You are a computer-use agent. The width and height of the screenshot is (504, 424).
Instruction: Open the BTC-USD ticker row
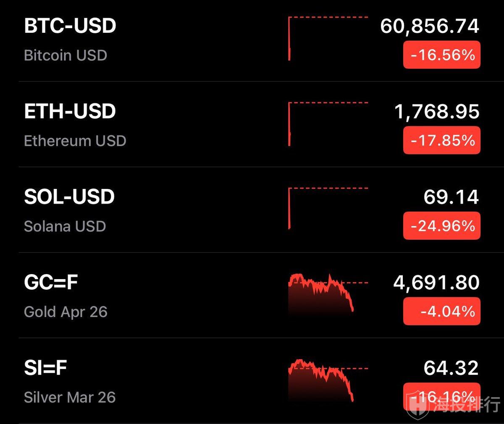(x=70, y=26)
